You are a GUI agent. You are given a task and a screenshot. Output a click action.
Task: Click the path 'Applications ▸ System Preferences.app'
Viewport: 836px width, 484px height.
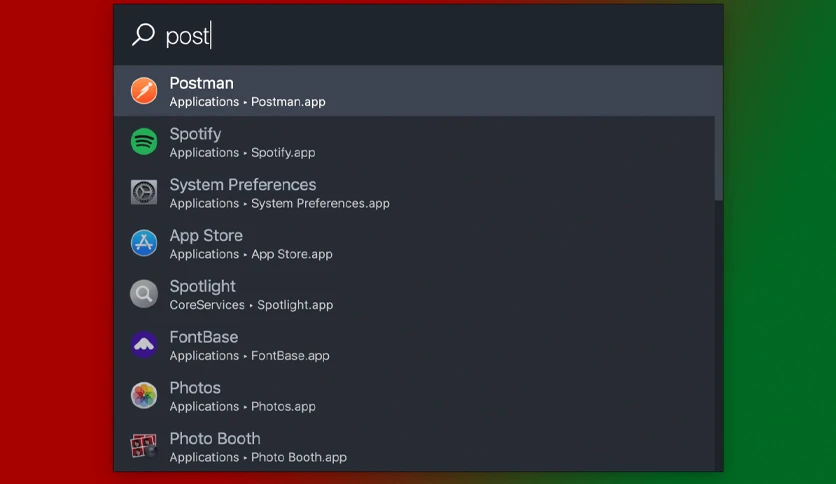[x=279, y=204]
